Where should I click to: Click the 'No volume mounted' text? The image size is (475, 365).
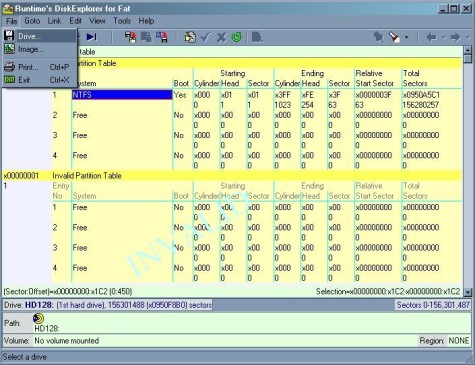67,341
